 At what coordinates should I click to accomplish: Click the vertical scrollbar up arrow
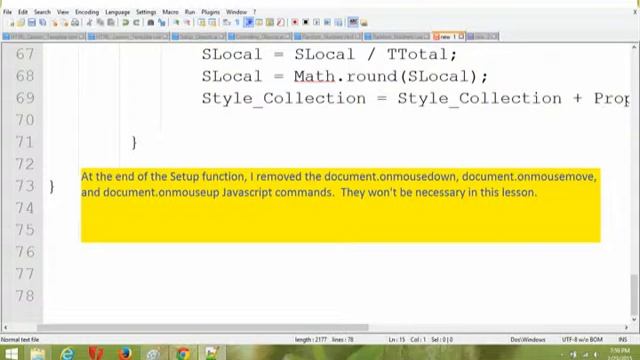(635, 47)
